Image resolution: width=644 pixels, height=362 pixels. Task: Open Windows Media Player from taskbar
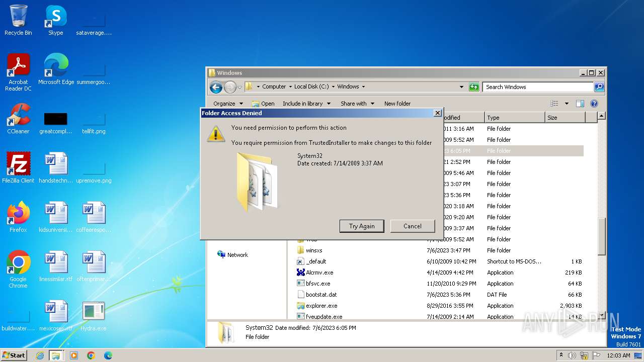74,355
